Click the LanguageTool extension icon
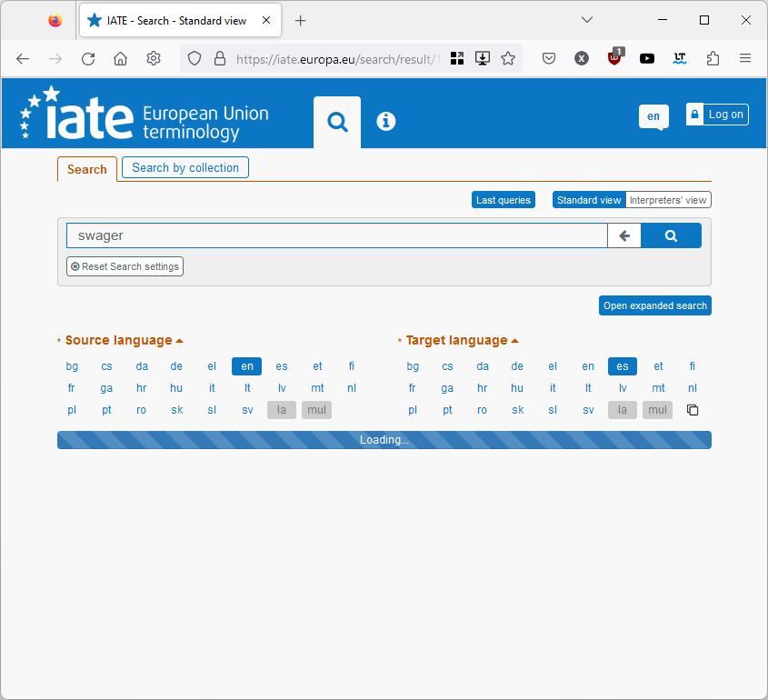768x700 pixels. (x=679, y=57)
